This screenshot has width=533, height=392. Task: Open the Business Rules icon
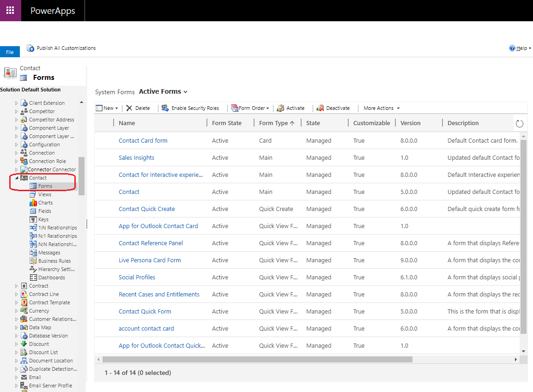33,261
